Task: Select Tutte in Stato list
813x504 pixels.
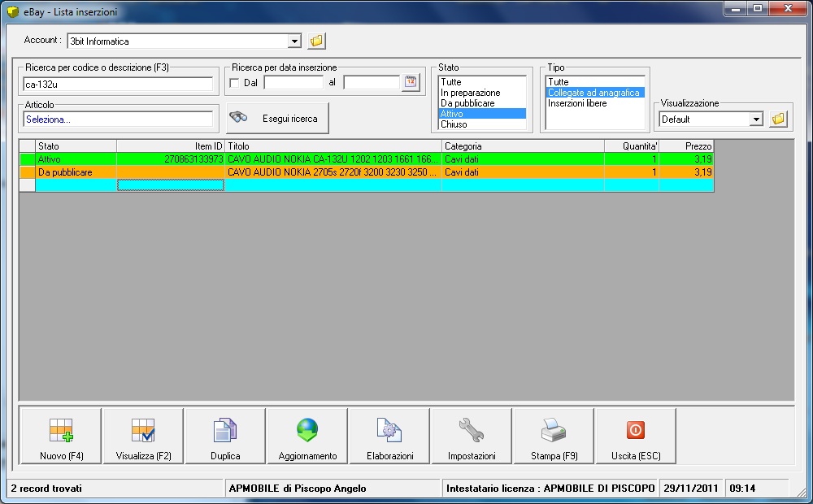Action: point(482,82)
